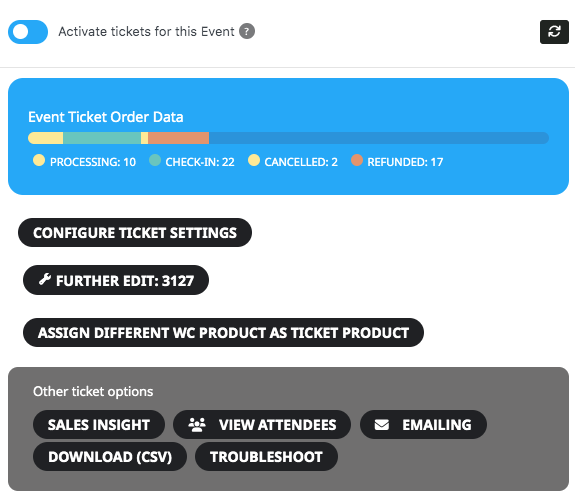
Task: Open Sales Insight
Action: click(99, 425)
